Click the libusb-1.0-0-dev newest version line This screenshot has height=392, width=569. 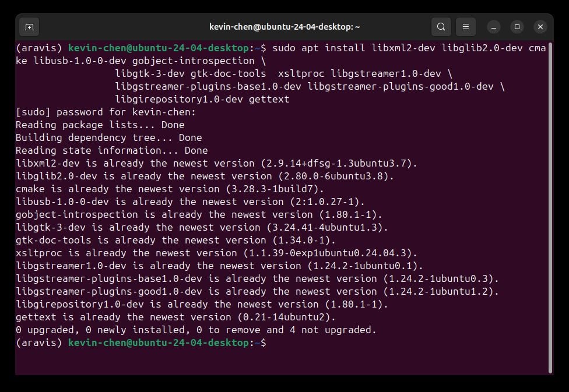[190, 202]
